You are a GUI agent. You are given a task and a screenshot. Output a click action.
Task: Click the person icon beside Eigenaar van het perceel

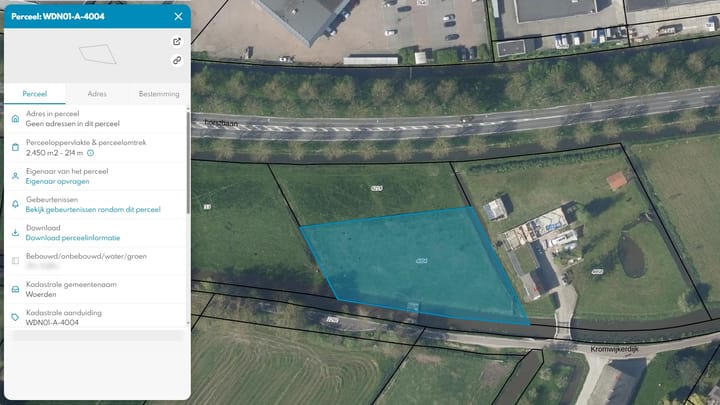pos(15,176)
